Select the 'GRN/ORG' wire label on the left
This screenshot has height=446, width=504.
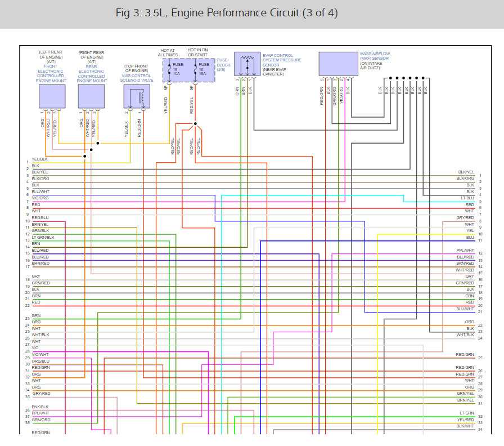41,420
